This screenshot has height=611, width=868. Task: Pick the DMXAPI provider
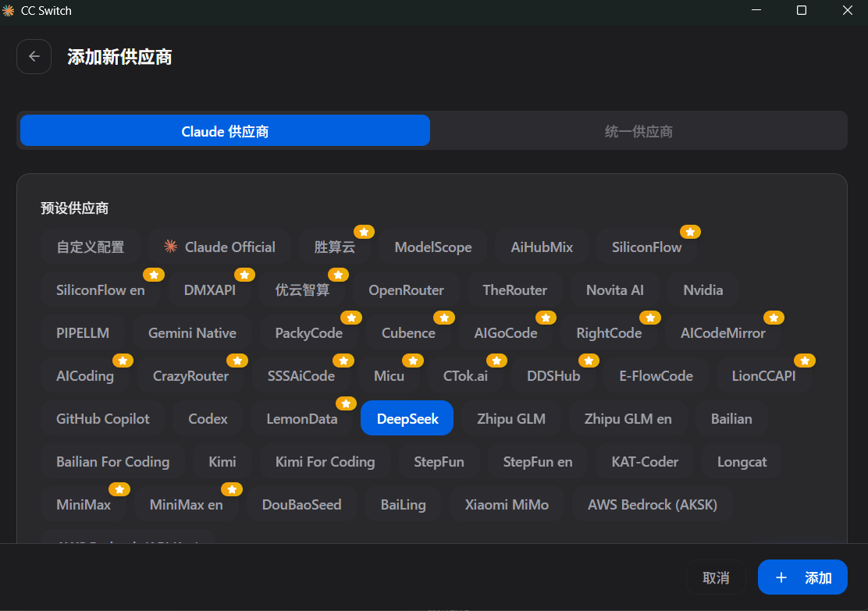(210, 290)
